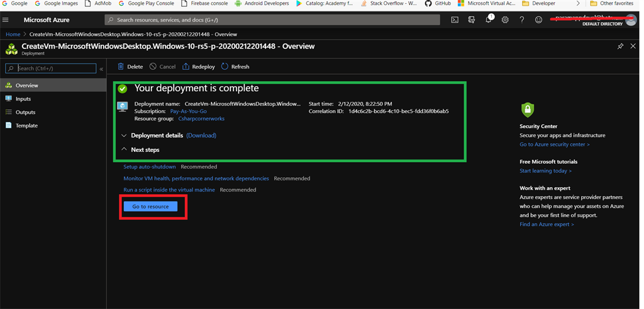The image size is (644, 309).
Task: Click the Security Center shield icon
Action: point(528,109)
